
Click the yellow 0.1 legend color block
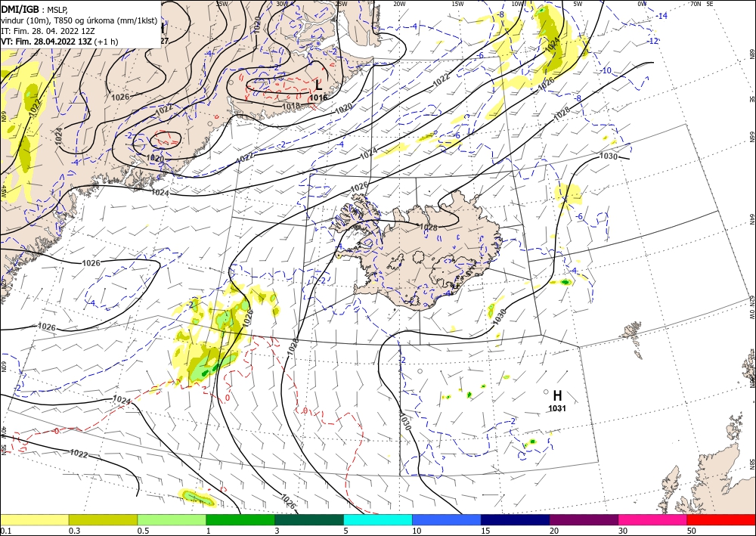[34, 519]
